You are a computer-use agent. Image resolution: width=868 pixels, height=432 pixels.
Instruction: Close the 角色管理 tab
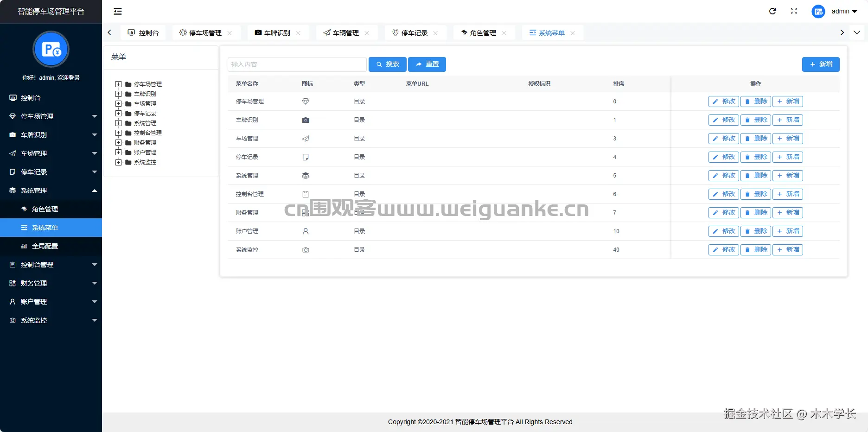click(x=504, y=33)
